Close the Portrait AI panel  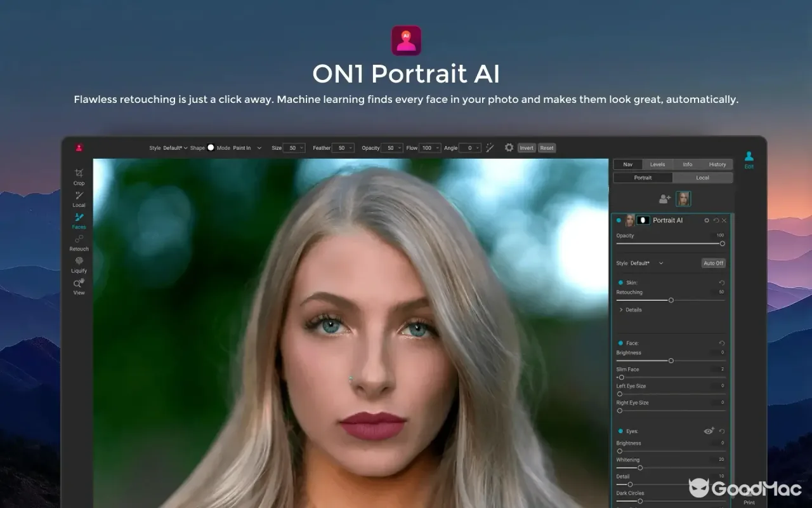tap(724, 220)
